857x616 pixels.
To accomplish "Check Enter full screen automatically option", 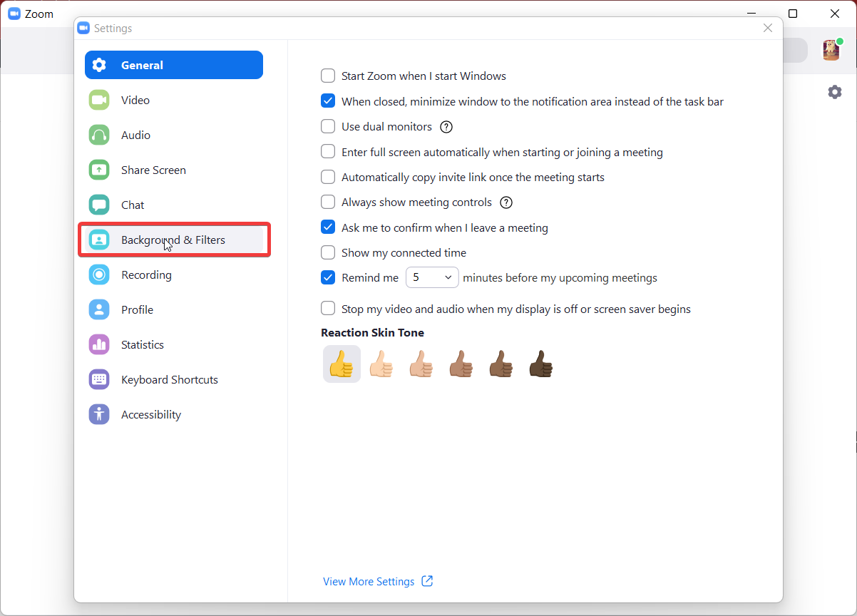I will coord(328,152).
